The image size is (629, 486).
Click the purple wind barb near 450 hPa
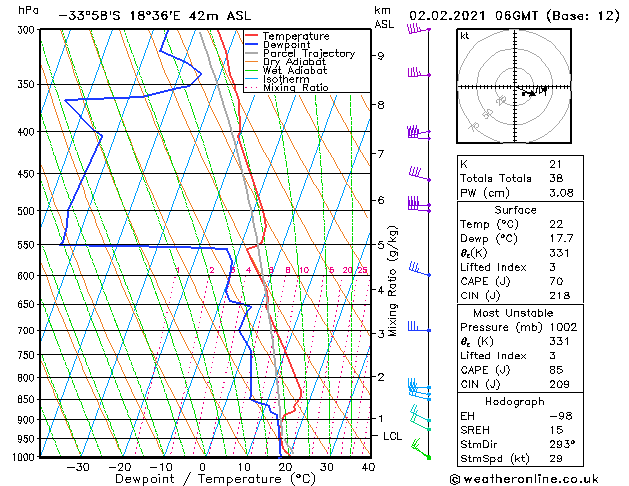pyautogui.click(x=420, y=174)
